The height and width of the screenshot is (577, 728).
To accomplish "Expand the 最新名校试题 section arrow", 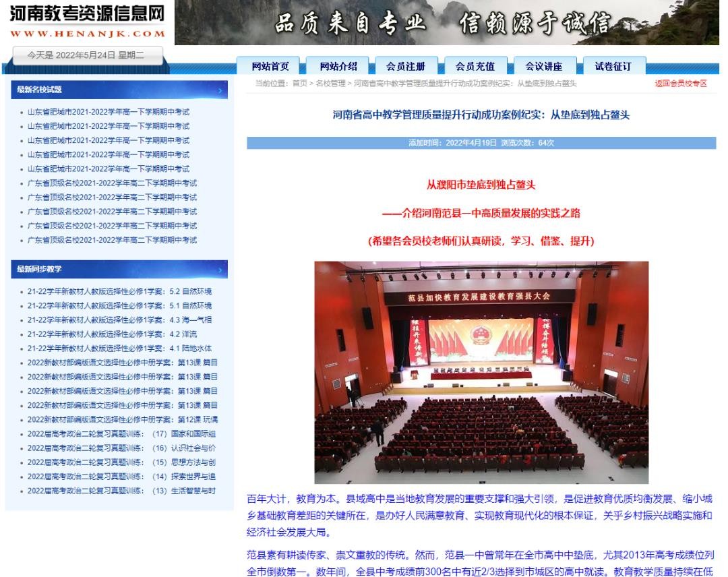I will click(x=220, y=90).
